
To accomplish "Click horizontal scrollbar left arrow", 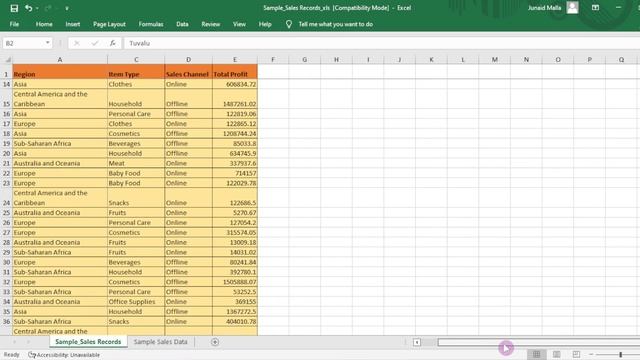I will (x=417, y=342).
